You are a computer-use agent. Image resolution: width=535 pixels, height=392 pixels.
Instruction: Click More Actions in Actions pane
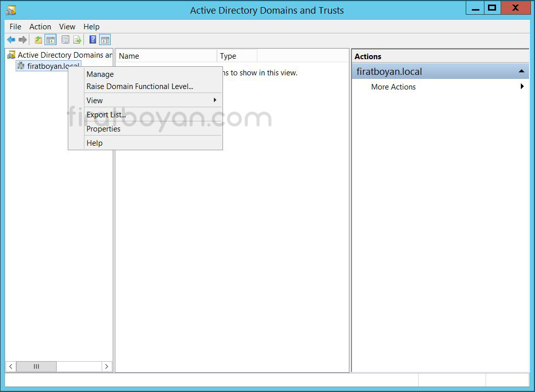[393, 87]
